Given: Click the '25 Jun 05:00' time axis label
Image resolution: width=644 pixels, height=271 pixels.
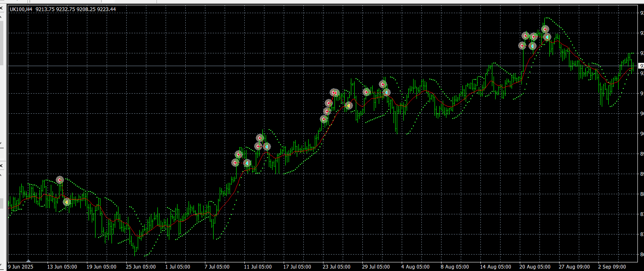Looking at the screenshot, I should click(x=141, y=266).
